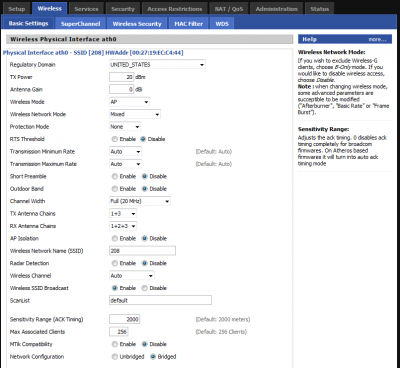
Task: Click the Max Associated Clients field
Action: pos(119,332)
